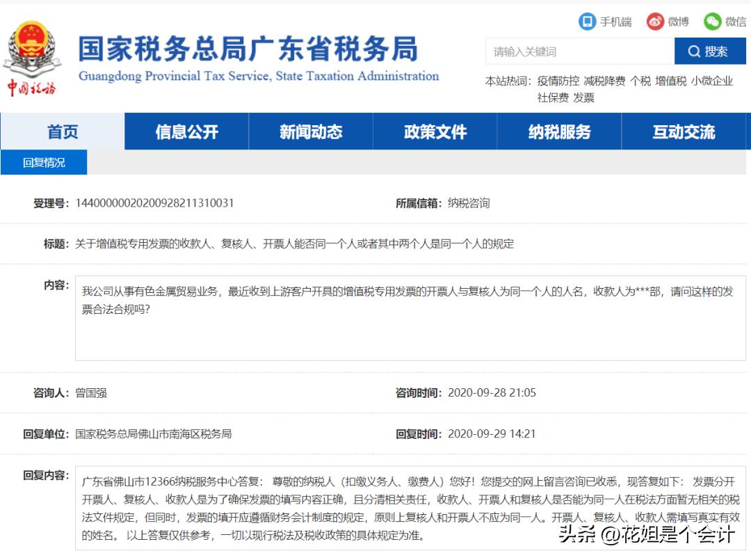Click the national tax emblem logo

coord(32,58)
